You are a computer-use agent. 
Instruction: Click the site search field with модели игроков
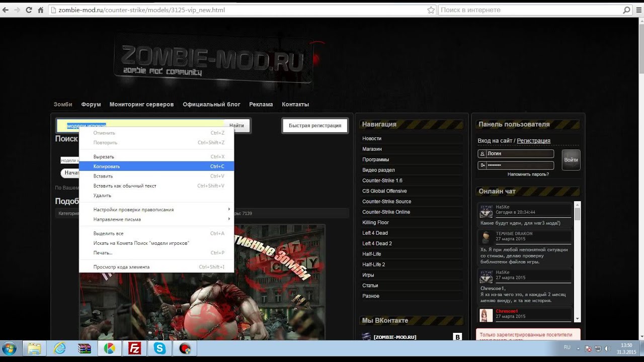point(141,126)
